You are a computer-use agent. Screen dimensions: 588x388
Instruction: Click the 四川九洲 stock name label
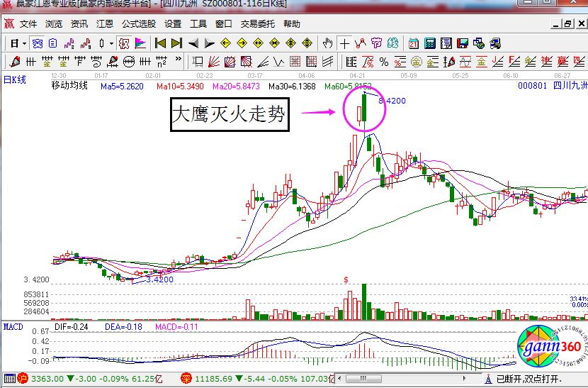coord(568,86)
